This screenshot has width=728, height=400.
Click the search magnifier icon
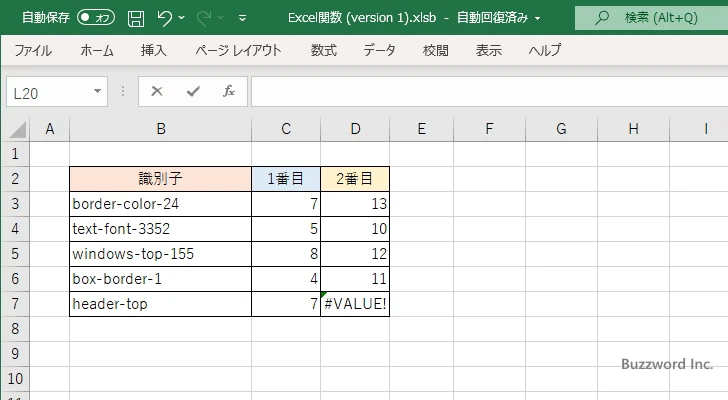point(602,18)
